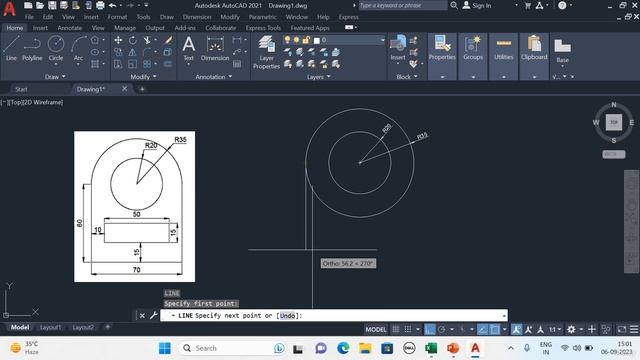
Task: Click the keyword search input box
Action: pos(402,5)
